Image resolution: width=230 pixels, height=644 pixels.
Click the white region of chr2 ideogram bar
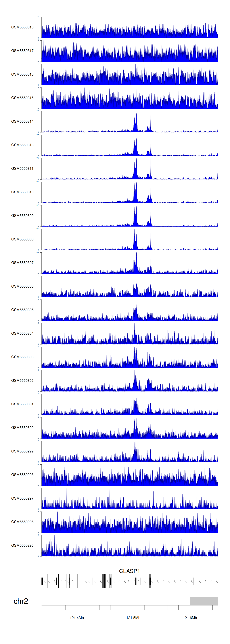point(115,601)
